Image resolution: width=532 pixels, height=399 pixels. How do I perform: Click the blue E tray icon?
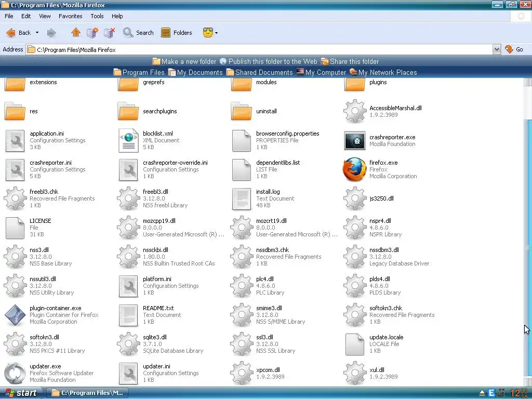click(491, 393)
